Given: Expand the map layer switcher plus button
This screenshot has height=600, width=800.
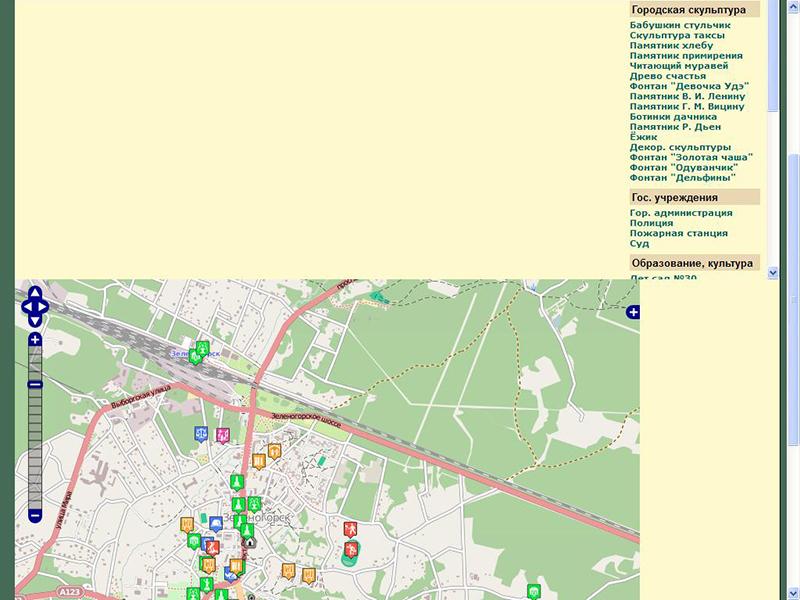Looking at the screenshot, I should 633,313.
